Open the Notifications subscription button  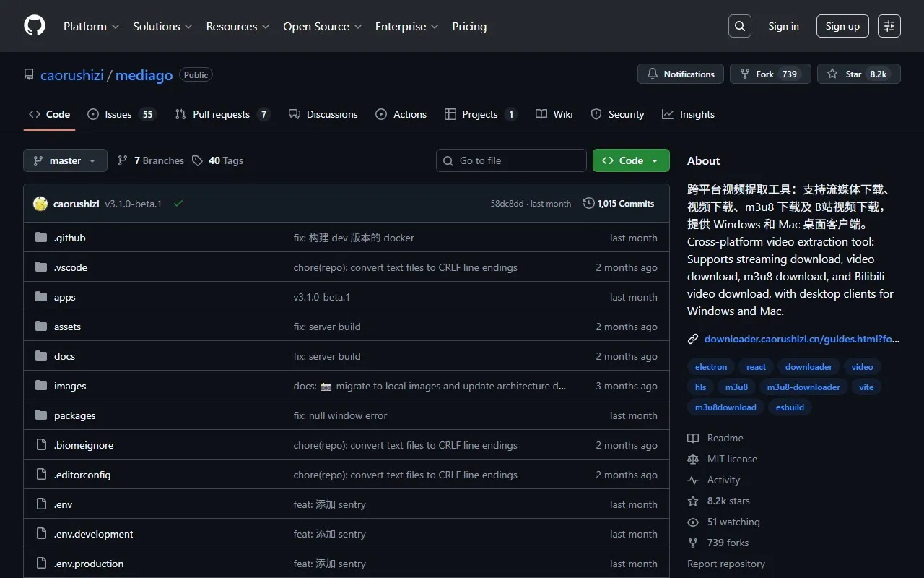[x=680, y=74]
